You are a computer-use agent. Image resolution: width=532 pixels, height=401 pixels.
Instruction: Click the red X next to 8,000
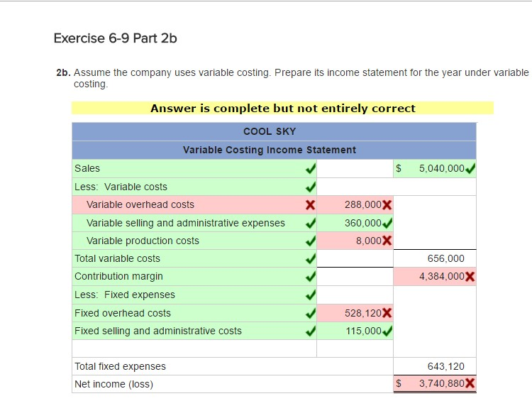click(387, 241)
